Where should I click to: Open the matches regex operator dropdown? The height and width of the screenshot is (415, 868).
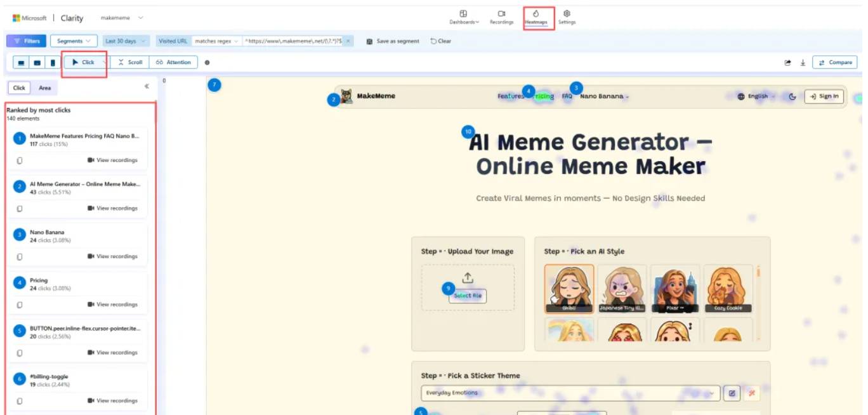click(x=216, y=41)
